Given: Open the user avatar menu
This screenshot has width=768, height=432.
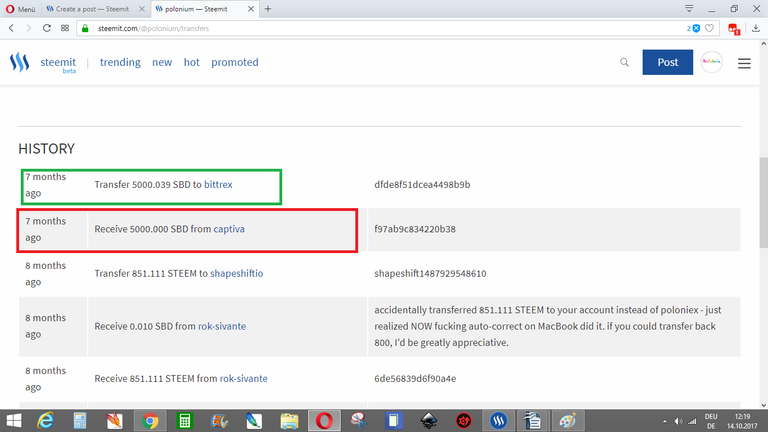Looking at the screenshot, I should [x=711, y=62].
